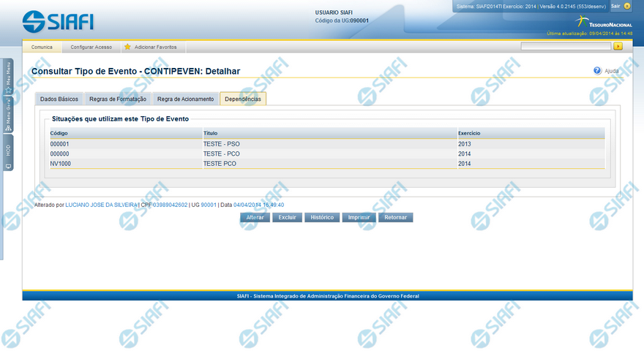644x356 pixels.
Task: Switch to the Dados Básicos tab
Action: [59, 99]
